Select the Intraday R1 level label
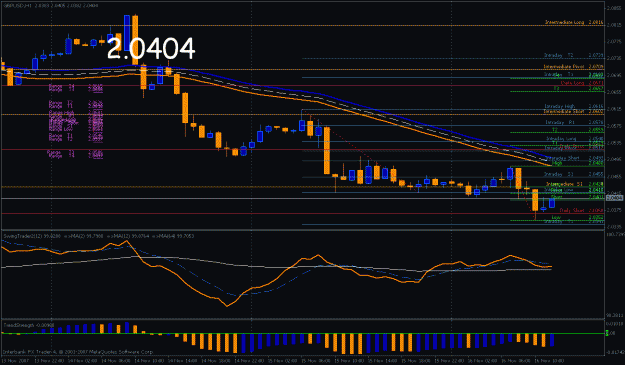This screenshot has height=365, width=625. pyautogui.click(x=574, y=122)
